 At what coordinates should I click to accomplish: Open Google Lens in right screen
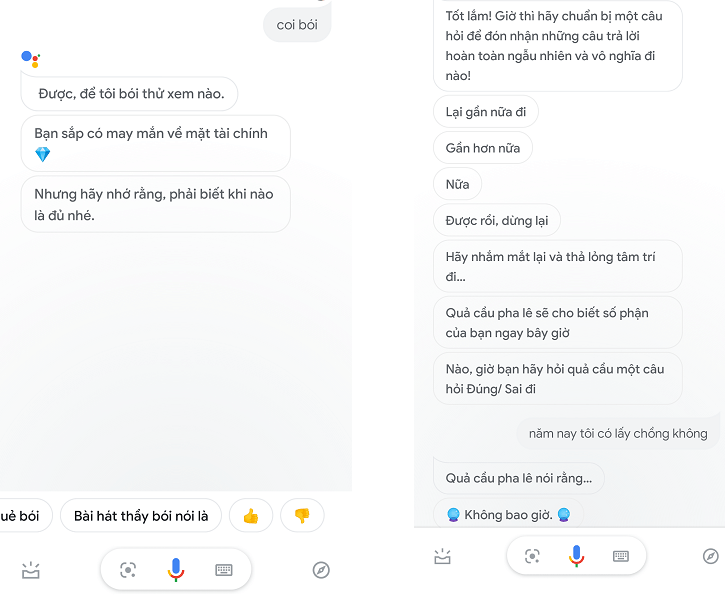pyautogui.click(x=532, y=556)
